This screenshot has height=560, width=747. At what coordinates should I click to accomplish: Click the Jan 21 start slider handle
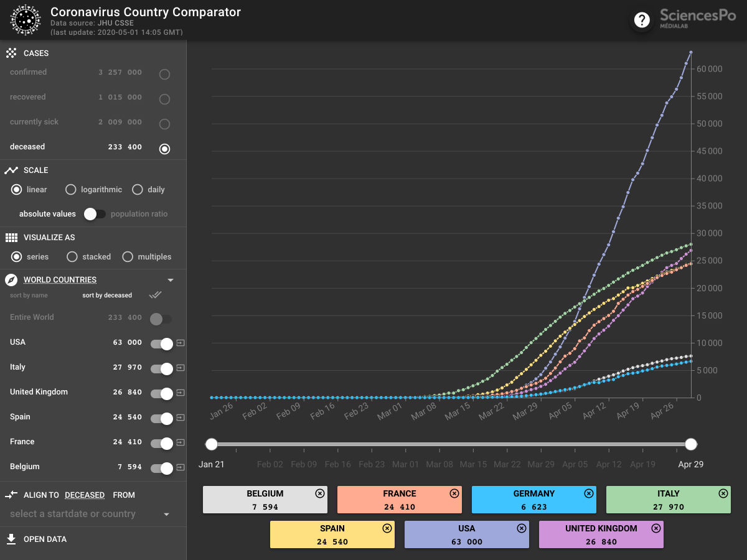[x=212, y=444]
